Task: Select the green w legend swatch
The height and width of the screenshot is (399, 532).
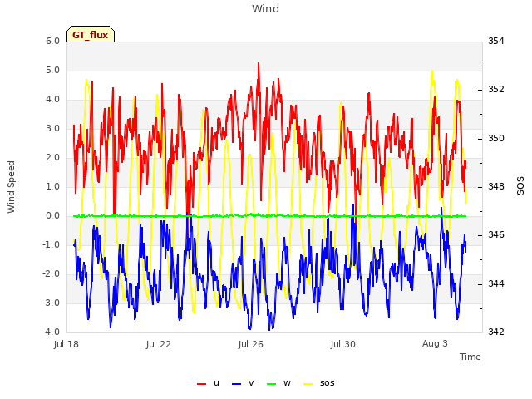Action: coord(272,384)
